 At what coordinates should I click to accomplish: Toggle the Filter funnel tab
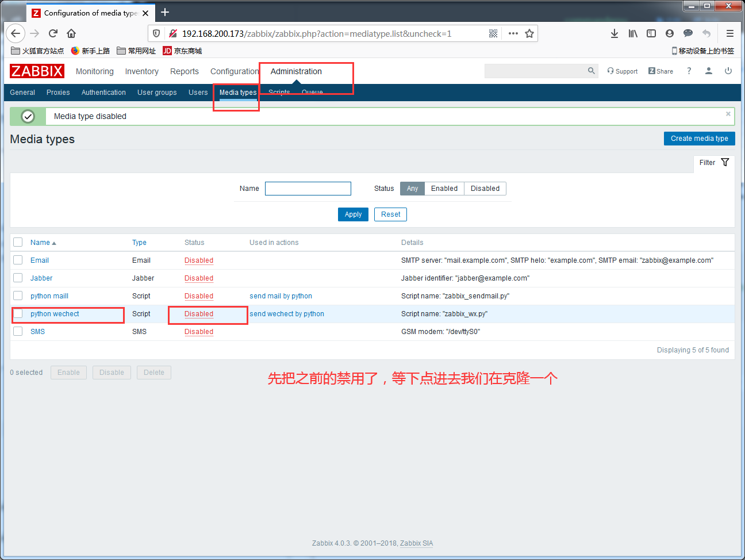point(714,163)
